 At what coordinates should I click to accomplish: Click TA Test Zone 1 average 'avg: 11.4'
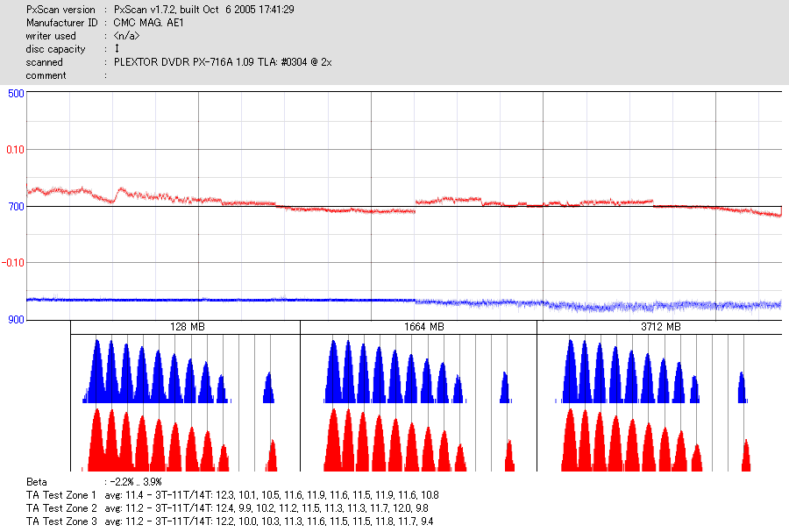(x=125, y=495)
